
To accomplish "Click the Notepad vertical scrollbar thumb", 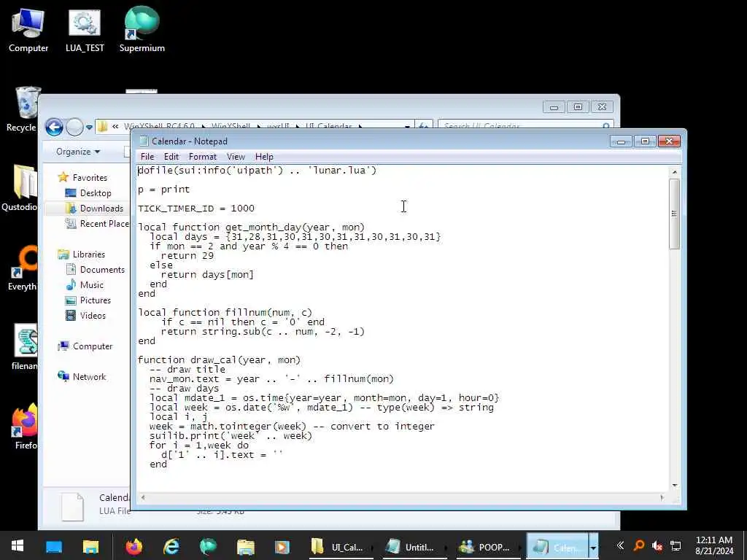I will click(675, 214).
